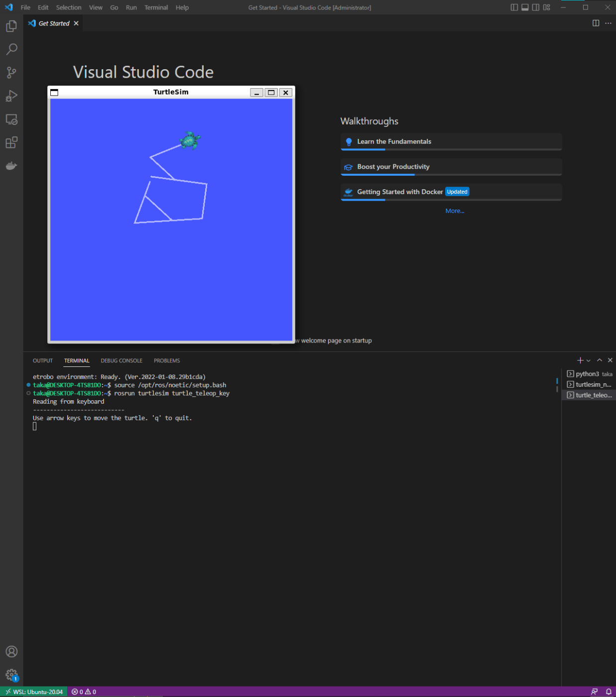616x697 pixels.
Task: Open the launch profile dropdown arrow
Action: tap(589, 360)
